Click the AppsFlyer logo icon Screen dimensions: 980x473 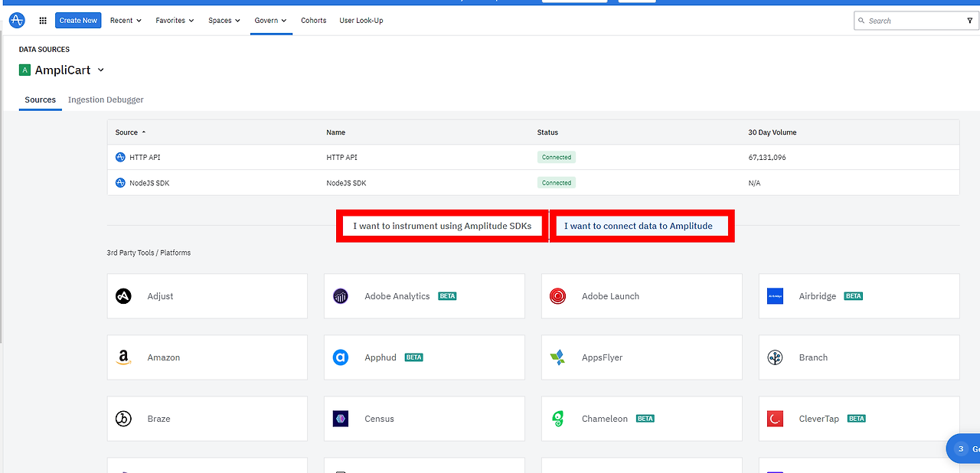558,357
